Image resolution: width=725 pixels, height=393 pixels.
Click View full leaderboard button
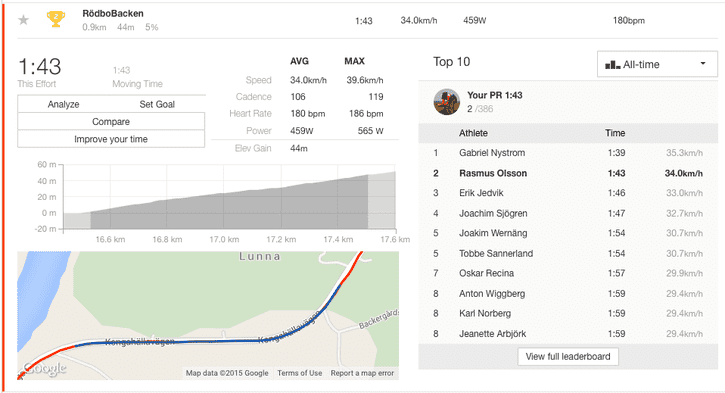click(x=568, y=356)
